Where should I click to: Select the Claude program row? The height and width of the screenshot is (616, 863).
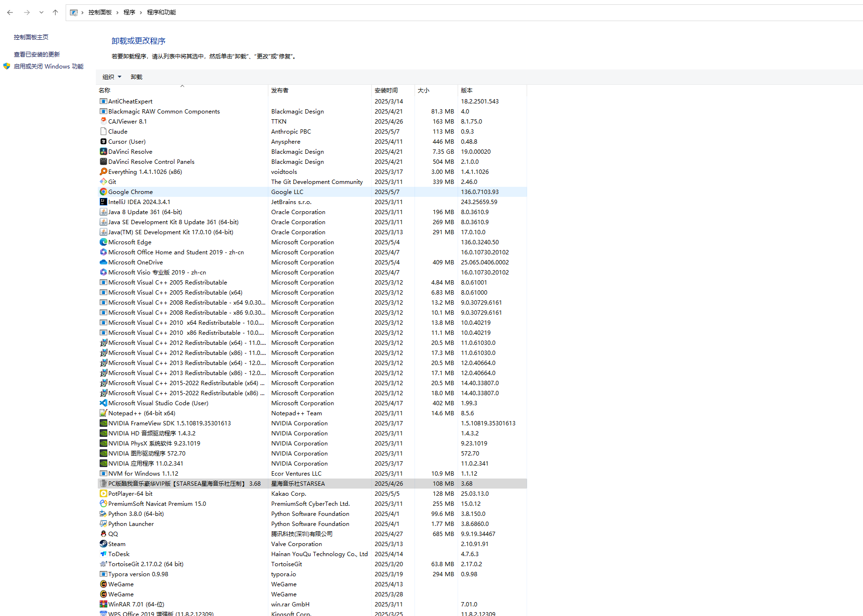(x=312, y=132)
